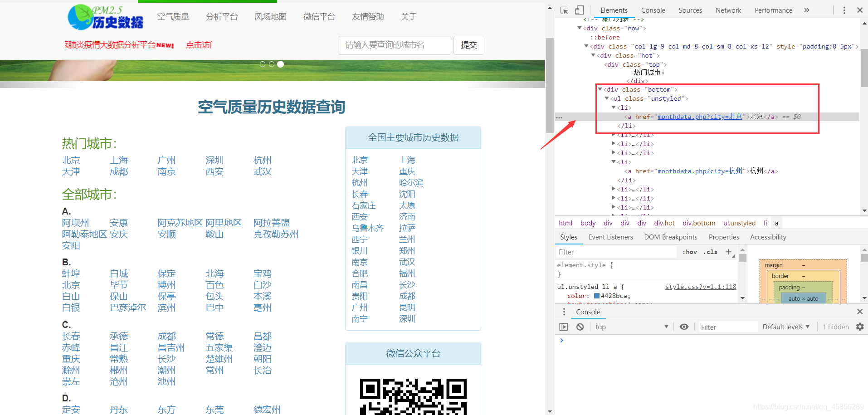Click the city name search input
The image size is (868, 415).
click(394, 45)
